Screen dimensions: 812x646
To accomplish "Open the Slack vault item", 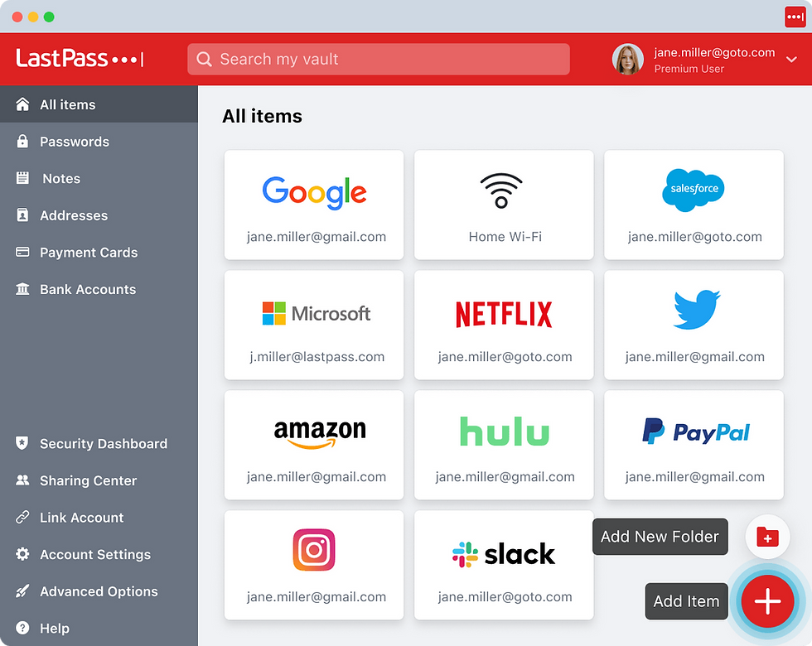I will coord(504,565).
